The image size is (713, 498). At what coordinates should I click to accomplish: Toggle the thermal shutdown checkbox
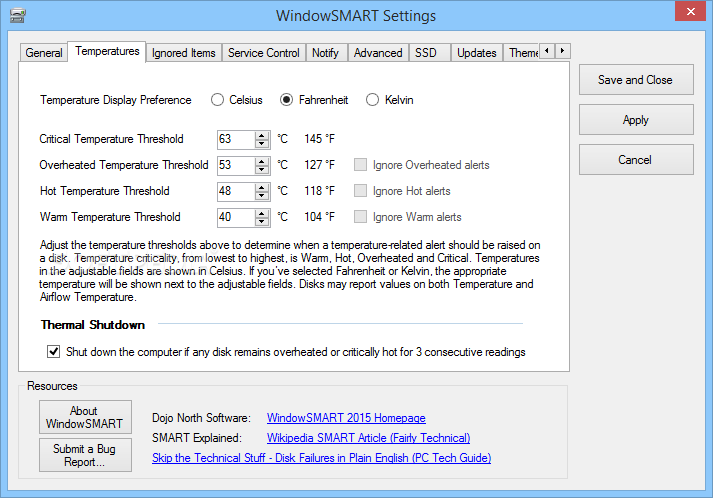tap(54, 352)
